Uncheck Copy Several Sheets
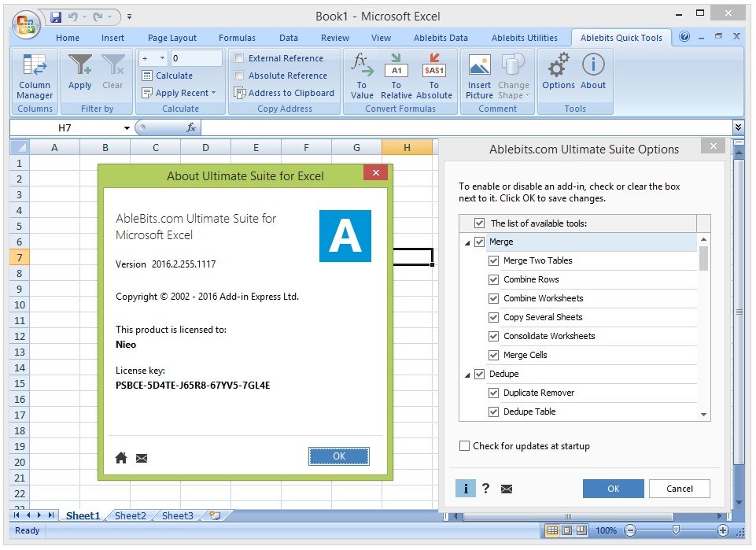 pyautogui.click(x=493, y=317)
